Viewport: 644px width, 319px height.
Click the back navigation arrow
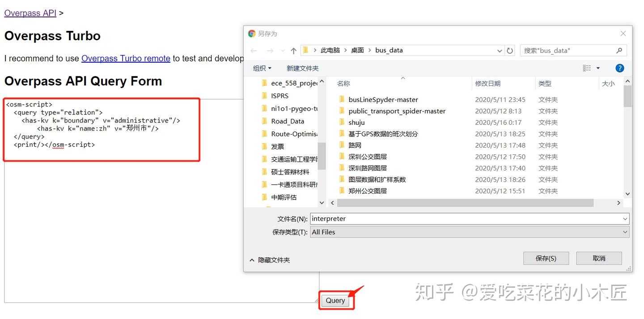254,50
